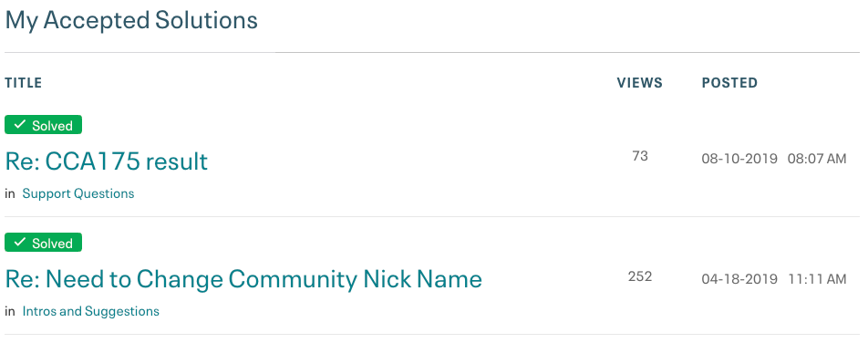Image resolution: width=868 pixels, height=343 pixels.
Task: Click the checkmark icon in CCA175 Solved badge
Action: coord(20,125)
